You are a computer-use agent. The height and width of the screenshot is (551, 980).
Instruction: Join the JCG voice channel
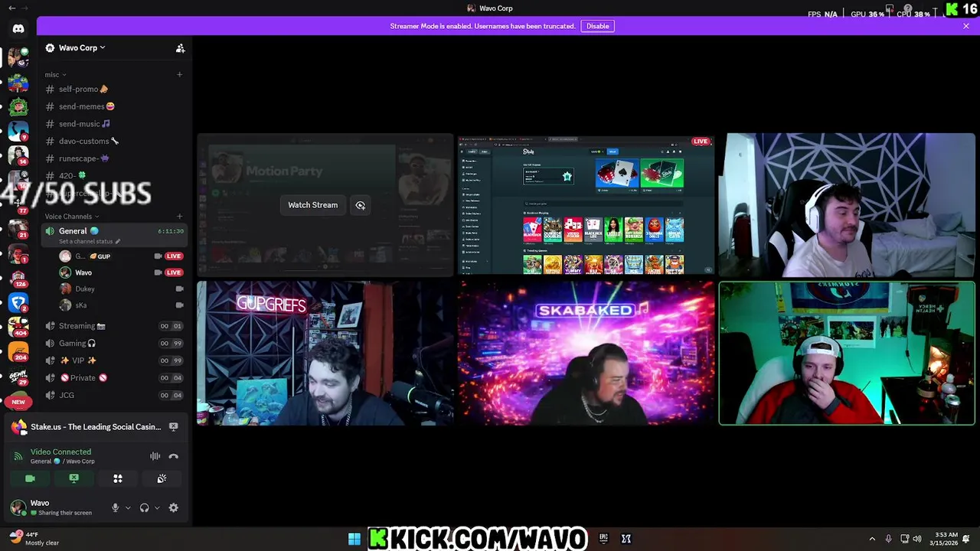coord(115,396)
